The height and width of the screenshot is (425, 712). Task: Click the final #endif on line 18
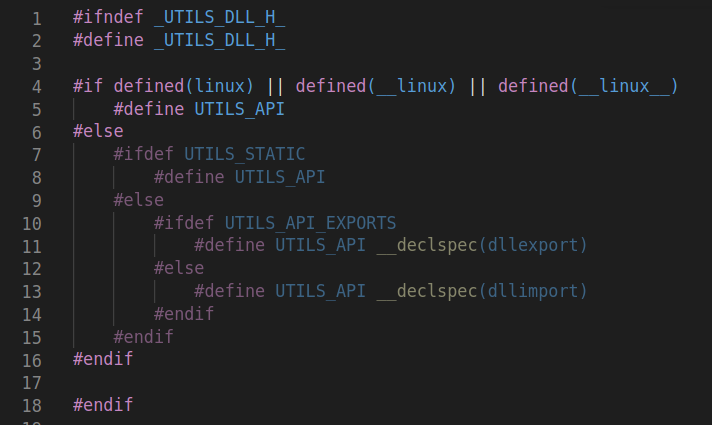pos(103,405)
